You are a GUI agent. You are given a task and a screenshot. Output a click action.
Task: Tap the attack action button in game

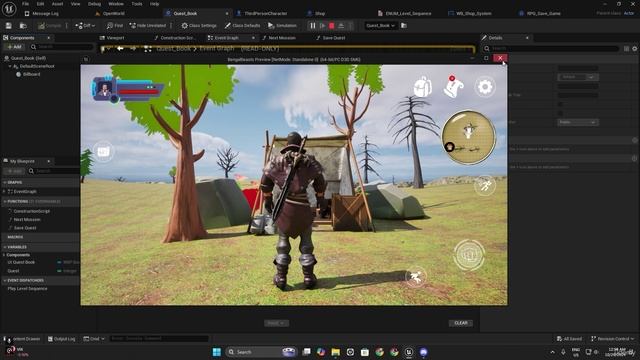click(x=469, y=256)
